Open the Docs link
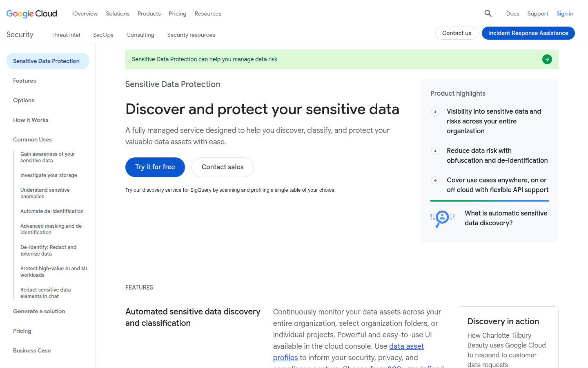The image size is (588, 368). [513, 13]
